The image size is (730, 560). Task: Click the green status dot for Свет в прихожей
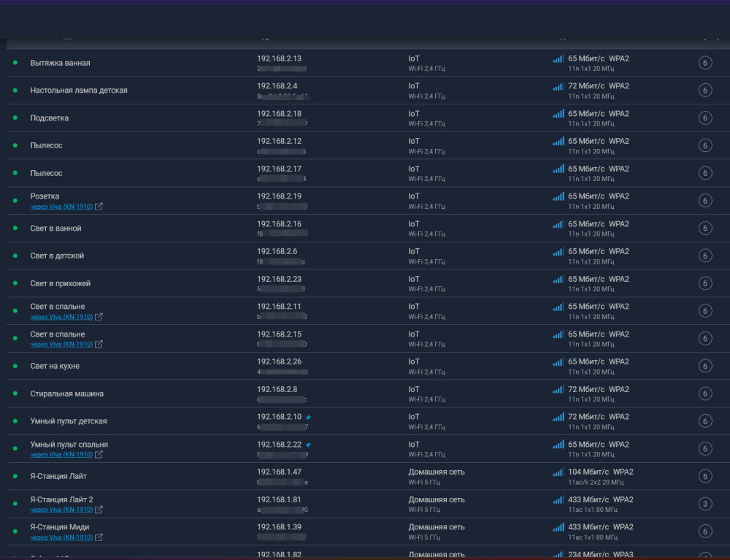click(15, 283)
